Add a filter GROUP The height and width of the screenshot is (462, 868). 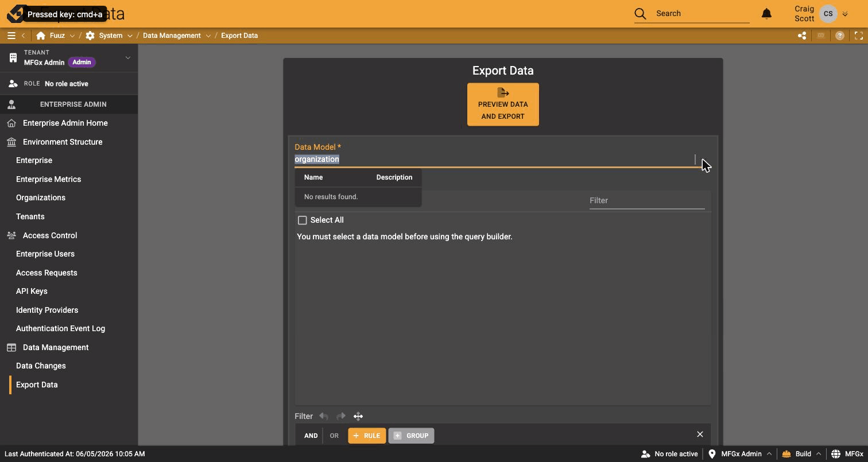click(411, 436)
